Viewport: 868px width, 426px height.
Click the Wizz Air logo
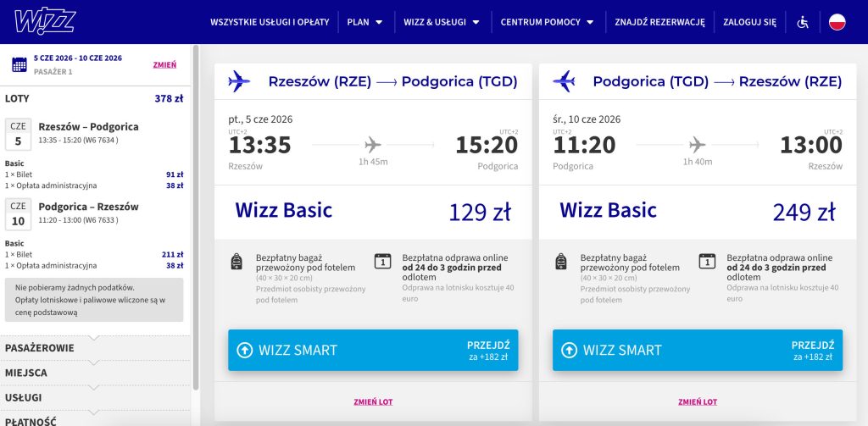[45, 21]
